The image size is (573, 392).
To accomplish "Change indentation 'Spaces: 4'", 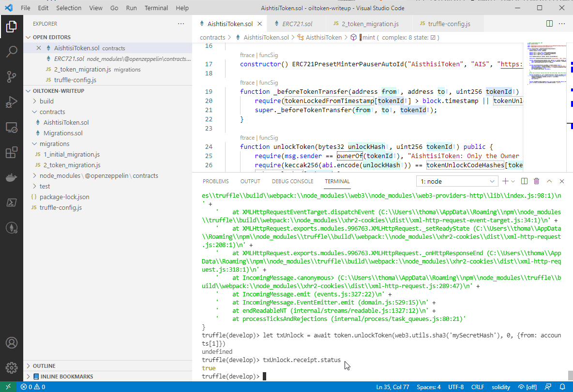I will tap(428, 387).
